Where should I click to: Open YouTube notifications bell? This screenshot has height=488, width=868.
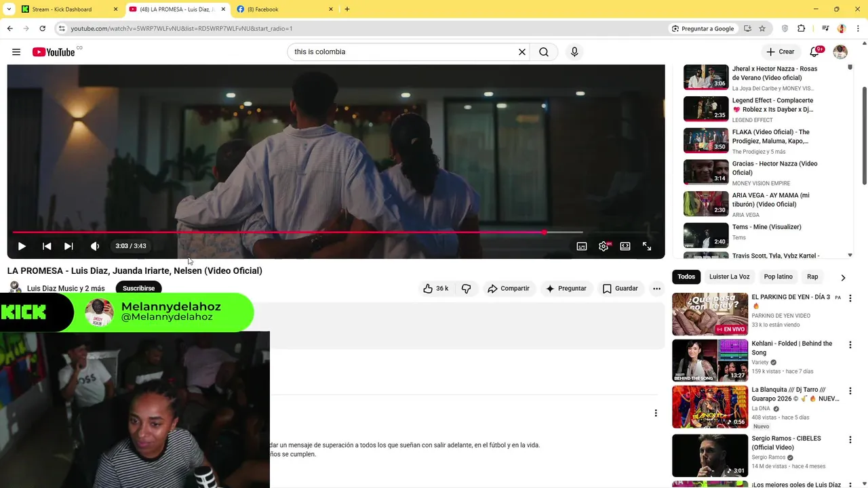tap(815, 52)
